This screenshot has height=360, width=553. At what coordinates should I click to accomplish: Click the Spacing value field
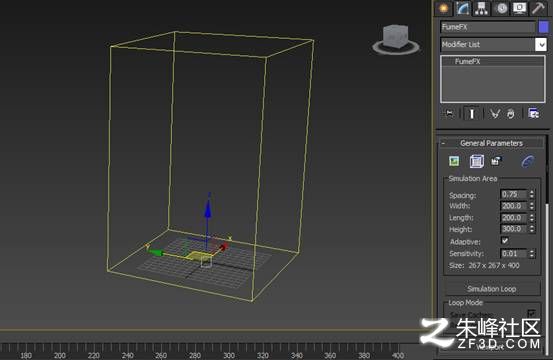514,194
